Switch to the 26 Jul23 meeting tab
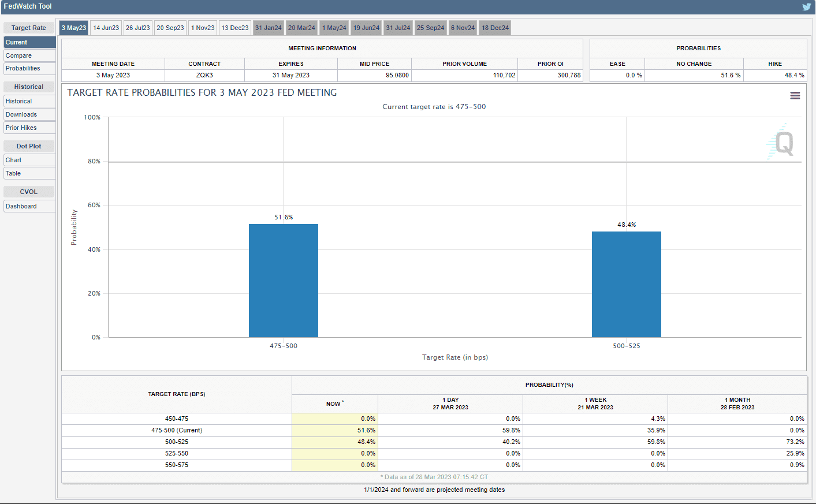 [137, 28]
